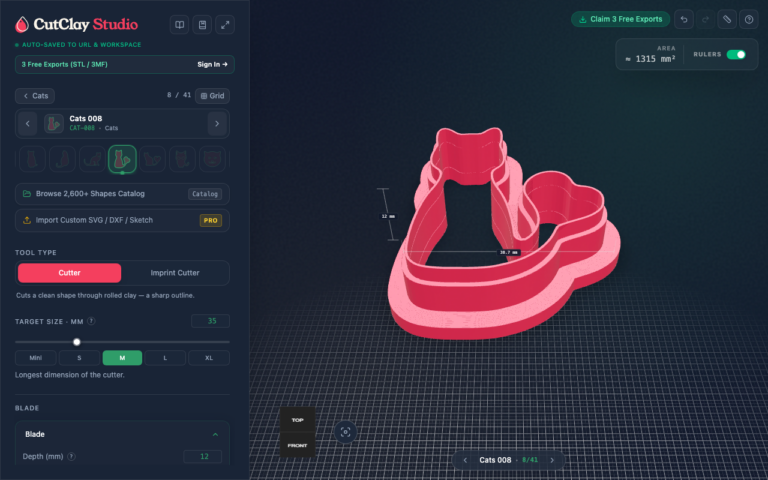
Task: Switch to TOP view cube face
Action: pos(297,420)
